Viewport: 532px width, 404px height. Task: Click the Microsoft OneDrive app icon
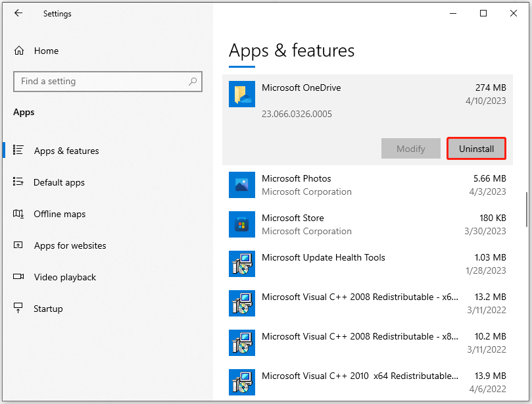click(x=241, y=94)
